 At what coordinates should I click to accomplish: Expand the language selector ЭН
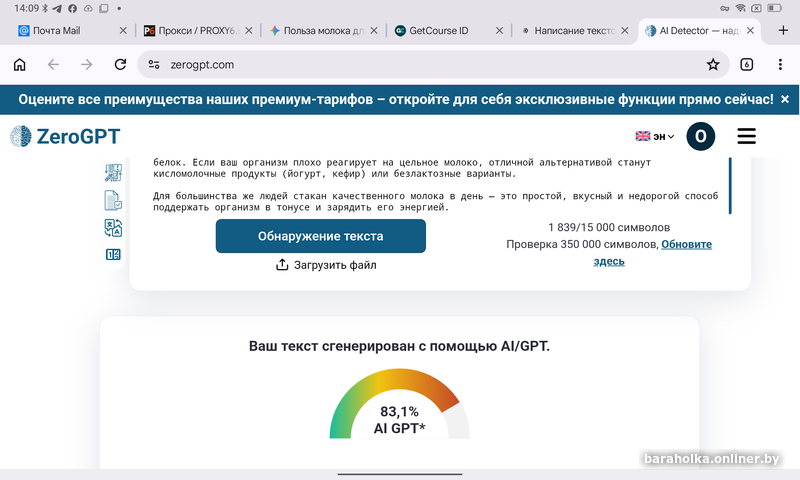[x=655, y=137]
